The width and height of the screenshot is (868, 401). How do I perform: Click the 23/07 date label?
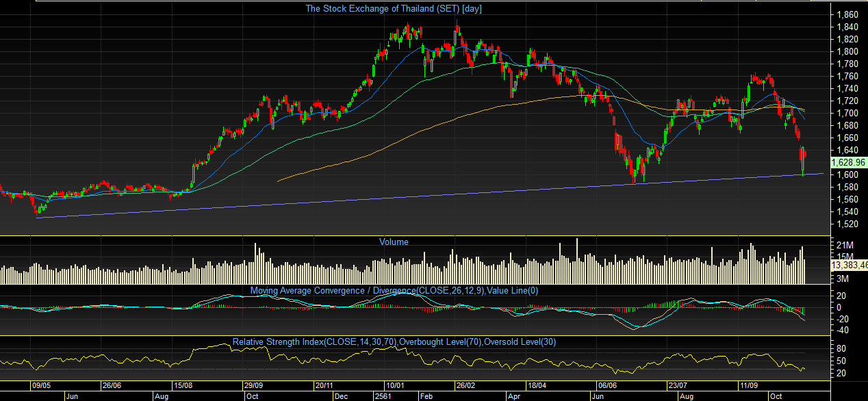[x=678, y=385]
